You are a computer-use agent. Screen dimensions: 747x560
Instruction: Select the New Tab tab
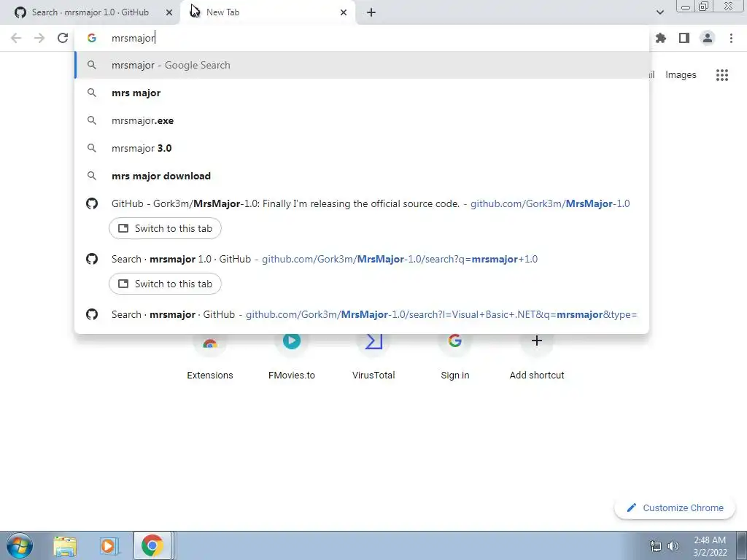268,12
